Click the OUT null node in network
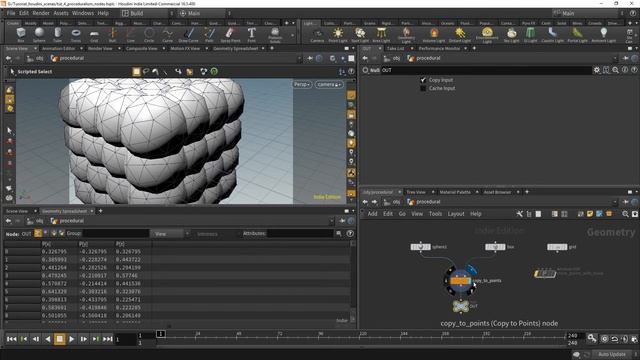The image size is (640, 360). click(x=461, y=306)
